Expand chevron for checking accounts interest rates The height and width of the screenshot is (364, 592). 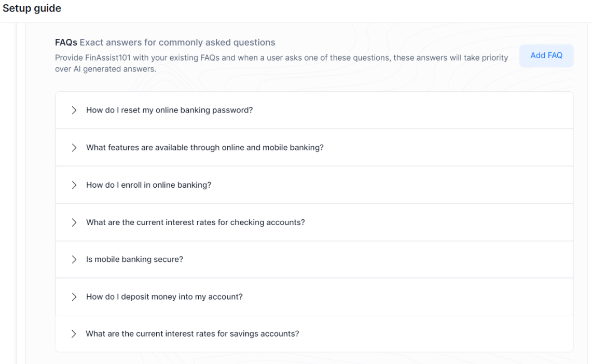(74, 222)
